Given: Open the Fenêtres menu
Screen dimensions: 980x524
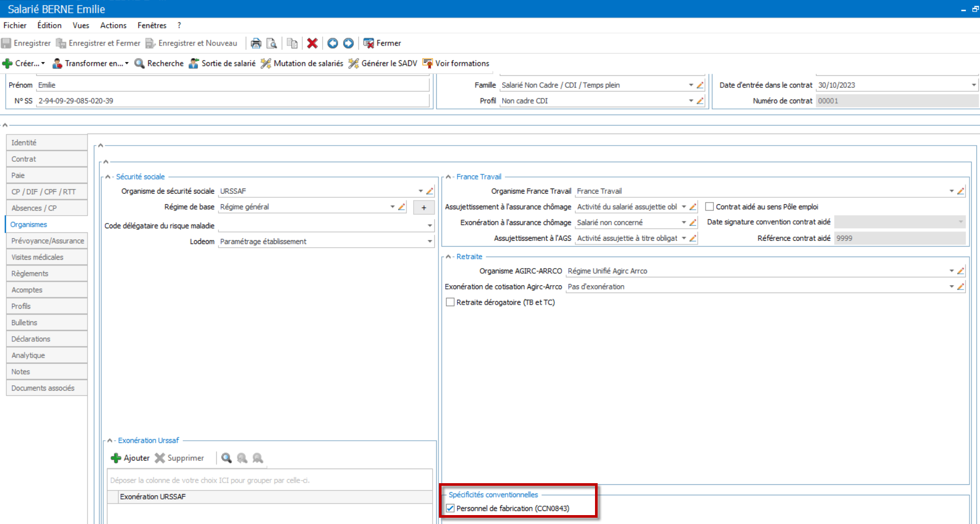Looking at the screenshot, I should click(x=152, y=25).
